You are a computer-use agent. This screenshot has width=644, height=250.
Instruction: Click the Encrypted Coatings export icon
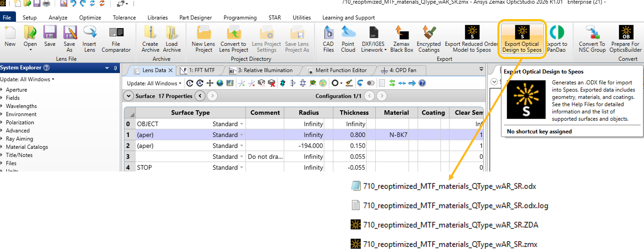click(429, 38)
